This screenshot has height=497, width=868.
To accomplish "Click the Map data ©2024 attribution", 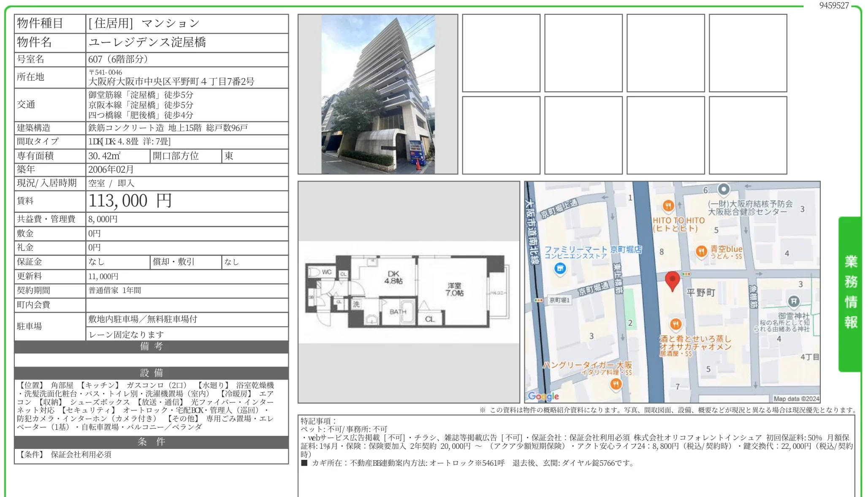I will [x=796, y=399].
